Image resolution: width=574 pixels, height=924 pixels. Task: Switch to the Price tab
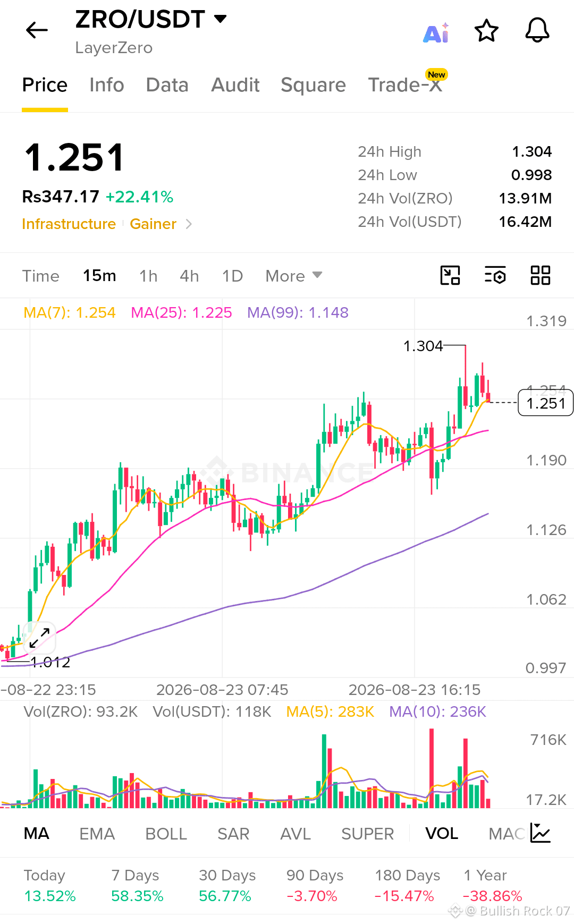(x=45, y=85)
